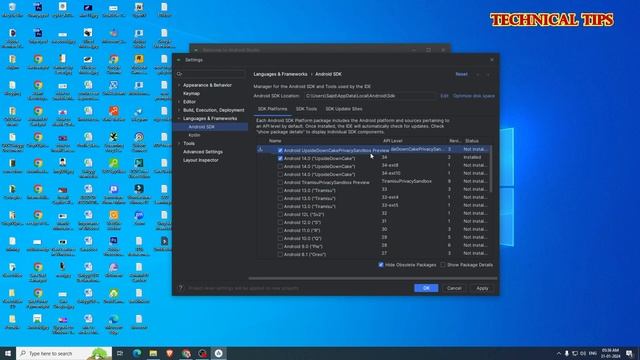640x360 pixels.
Task: Click the forward navigation arrow beside Reset
Action: coord(488,74)
